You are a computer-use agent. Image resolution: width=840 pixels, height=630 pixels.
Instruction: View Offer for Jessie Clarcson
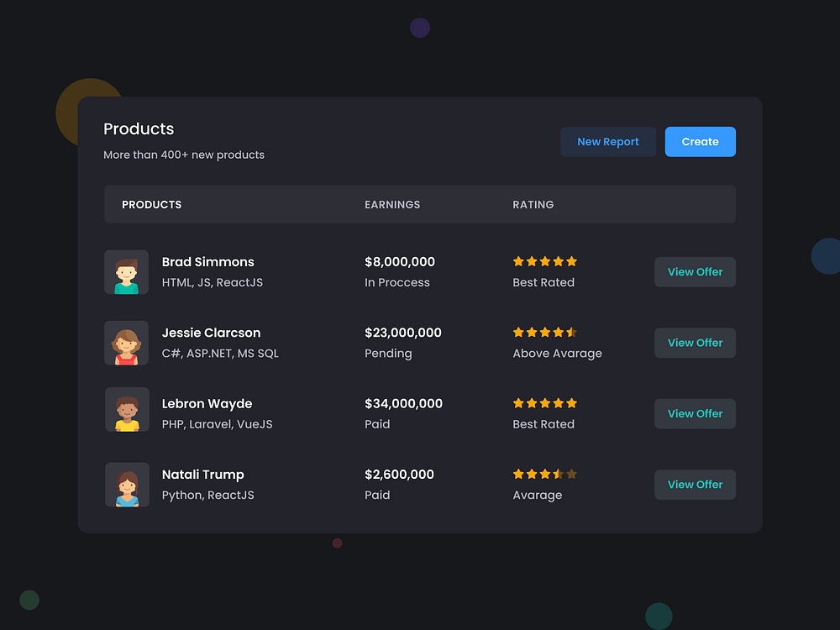[x=695, y=343]
